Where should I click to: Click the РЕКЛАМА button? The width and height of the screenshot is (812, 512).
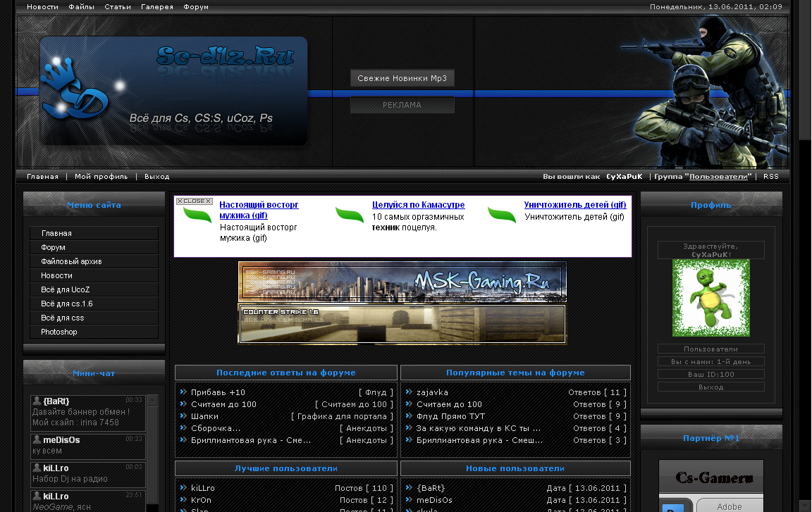(x=402, y=105)
